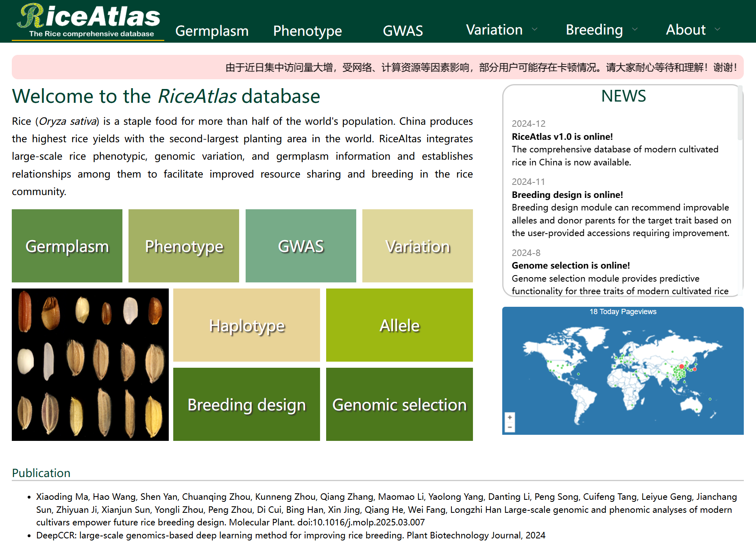Click the 2024-12 news date
Viewport: 756px width, 551px height.
point(528,124)
